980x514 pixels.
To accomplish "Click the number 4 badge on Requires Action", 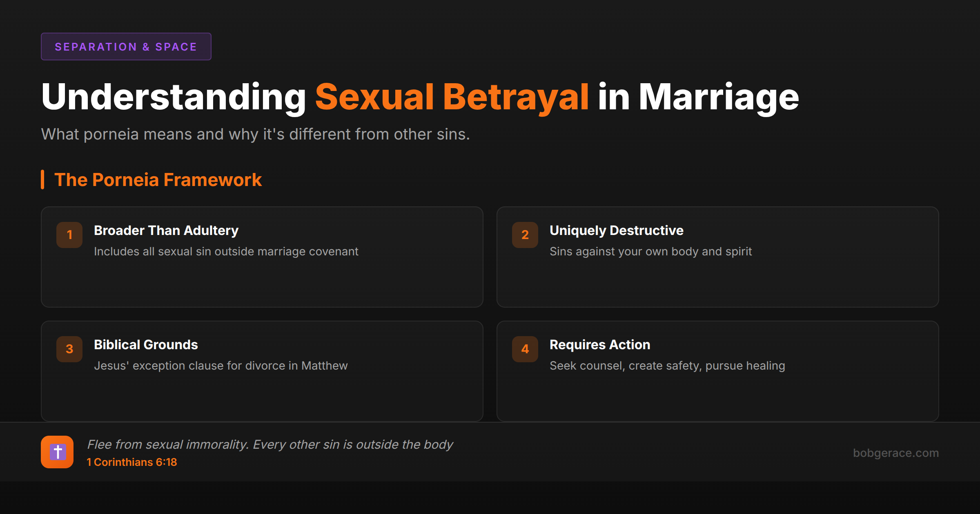I will 525,349.
